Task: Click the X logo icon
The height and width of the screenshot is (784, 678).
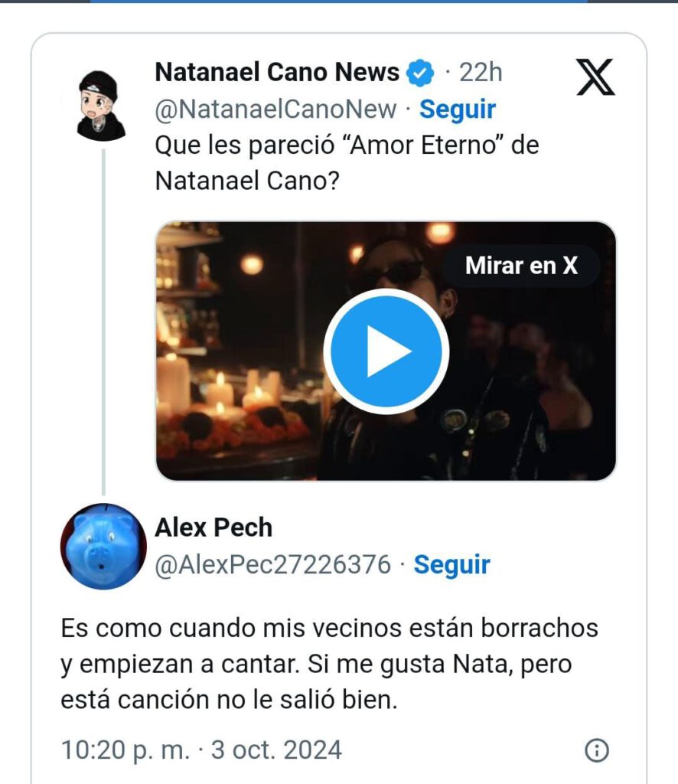Action: point(595,77)
